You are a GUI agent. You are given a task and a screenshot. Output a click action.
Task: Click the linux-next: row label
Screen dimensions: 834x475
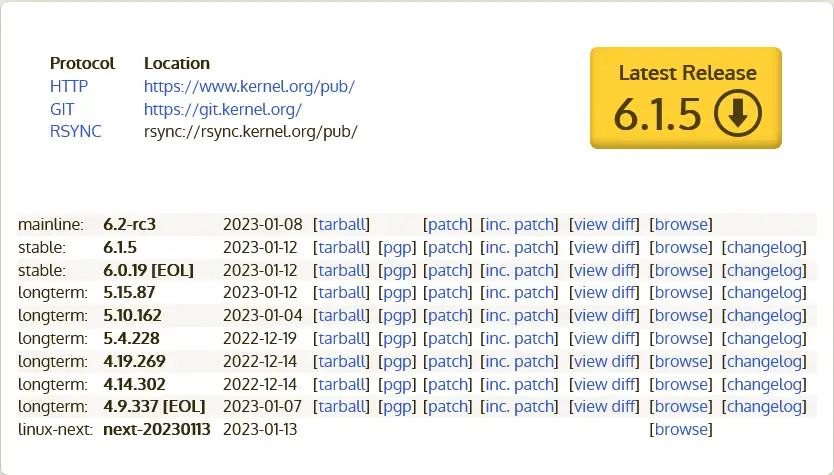tap(55, 429)
